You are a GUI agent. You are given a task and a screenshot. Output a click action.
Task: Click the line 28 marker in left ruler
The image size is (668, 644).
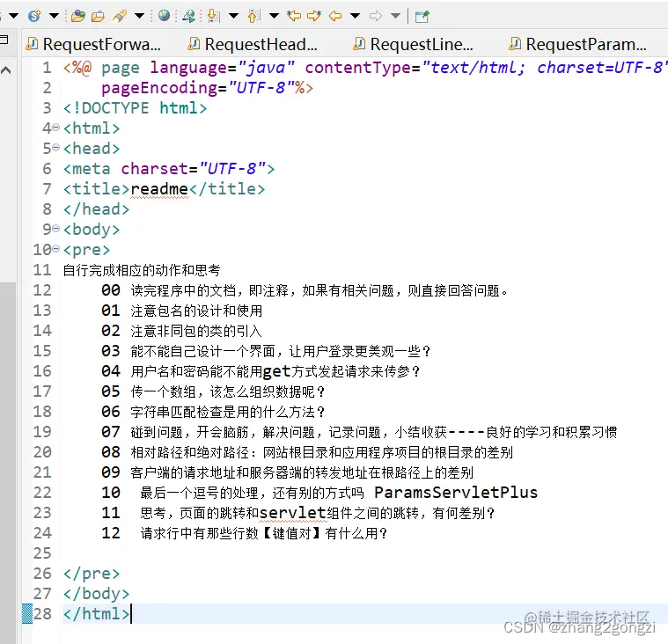27,614
